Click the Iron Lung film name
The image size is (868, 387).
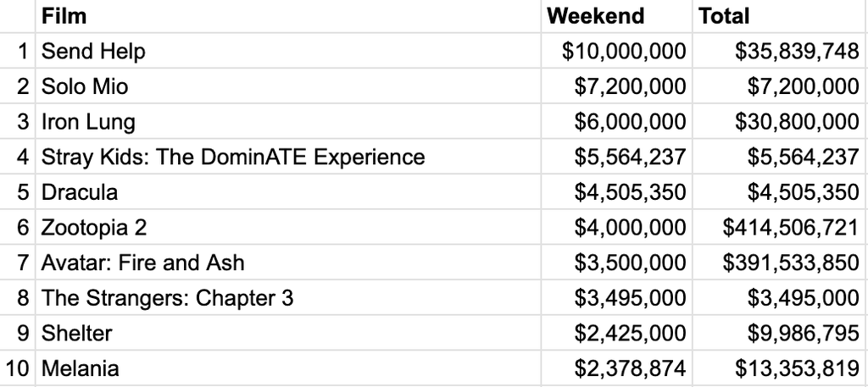(x=88, y=122)
